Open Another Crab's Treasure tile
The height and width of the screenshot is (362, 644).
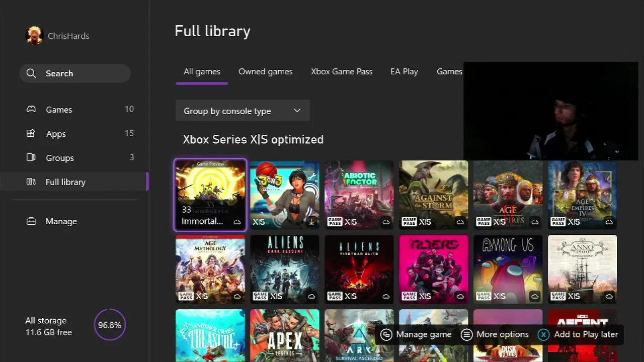(210, 335)
